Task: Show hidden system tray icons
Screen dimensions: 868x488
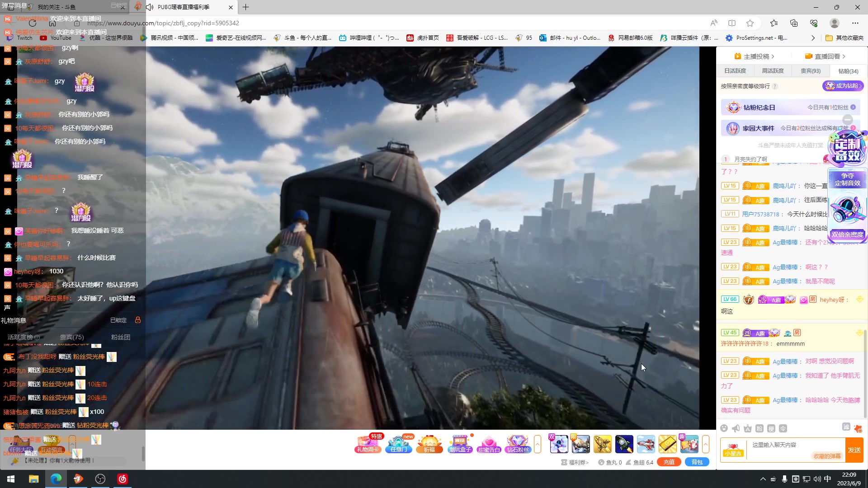Action: tap(763, 479)
